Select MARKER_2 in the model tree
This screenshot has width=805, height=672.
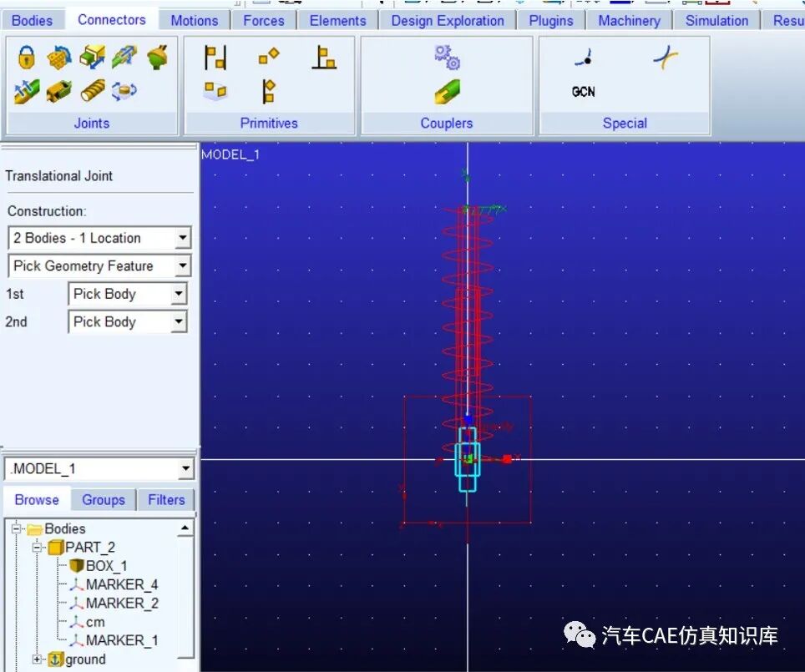122,604
